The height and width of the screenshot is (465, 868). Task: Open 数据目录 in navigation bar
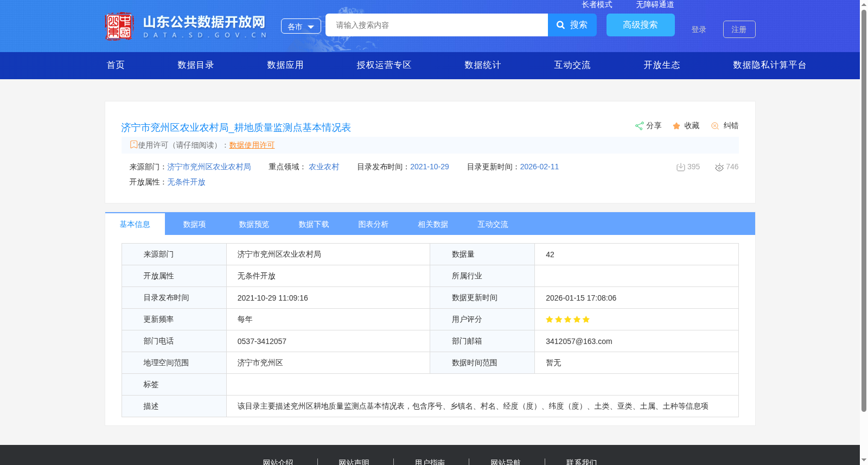[196, 65]
